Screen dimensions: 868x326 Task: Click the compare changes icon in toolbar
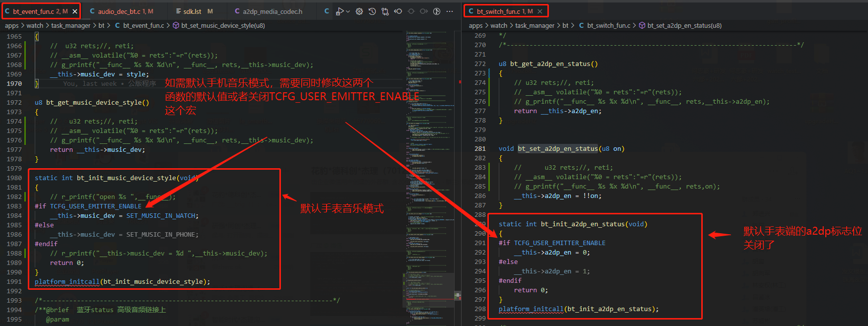point(385,11)
